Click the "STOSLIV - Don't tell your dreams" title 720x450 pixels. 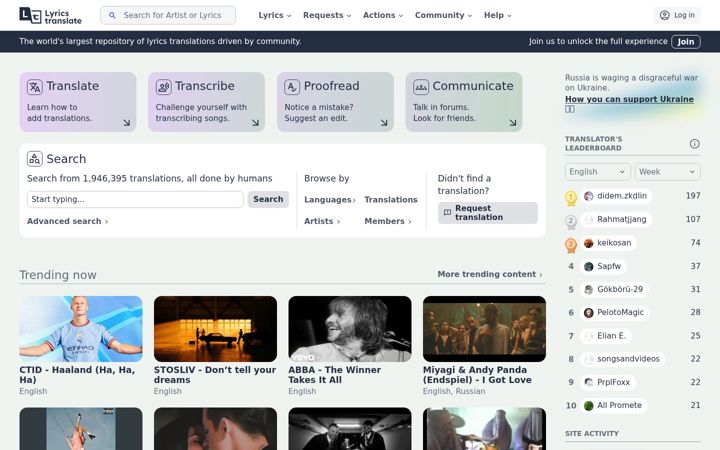click(x=215, y=375)
